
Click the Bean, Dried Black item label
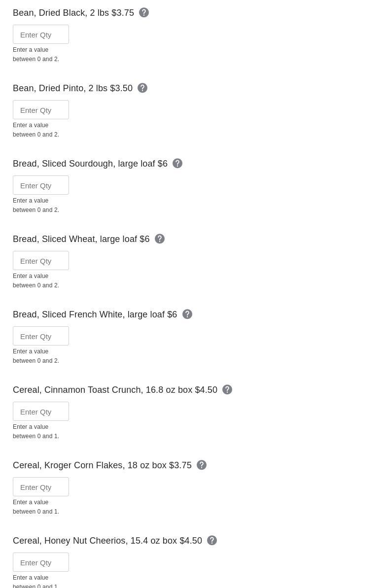(x=73, y=13)
